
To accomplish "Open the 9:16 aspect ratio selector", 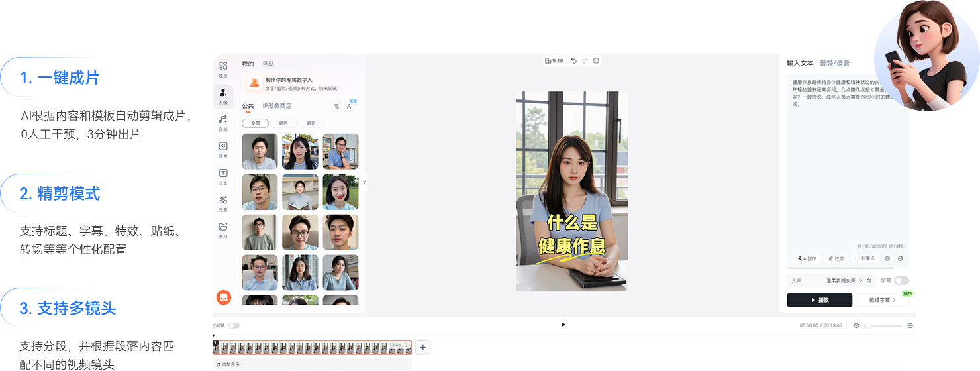I will (x=554, y=61).
